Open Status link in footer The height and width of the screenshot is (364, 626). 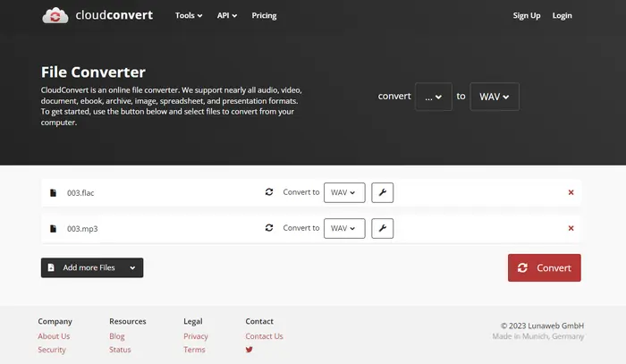point(120,350)
